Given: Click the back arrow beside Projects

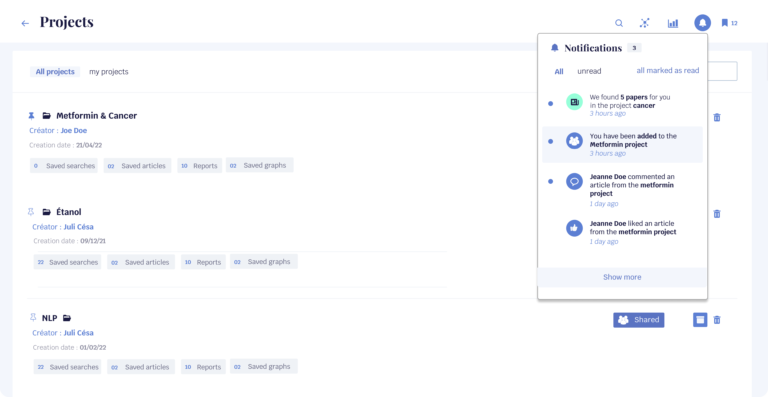Looking at the screenshot, I should (x=25, y=23).
